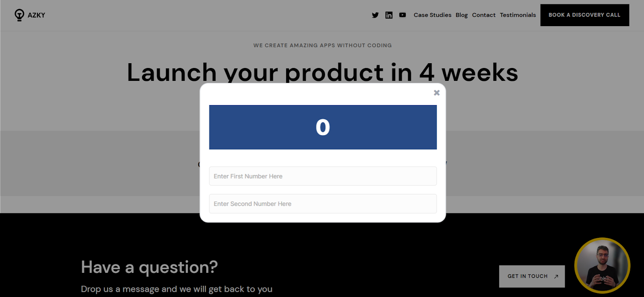Click the Drop us a message text
This screenshot has width=644, height=297.
(177, 289)
